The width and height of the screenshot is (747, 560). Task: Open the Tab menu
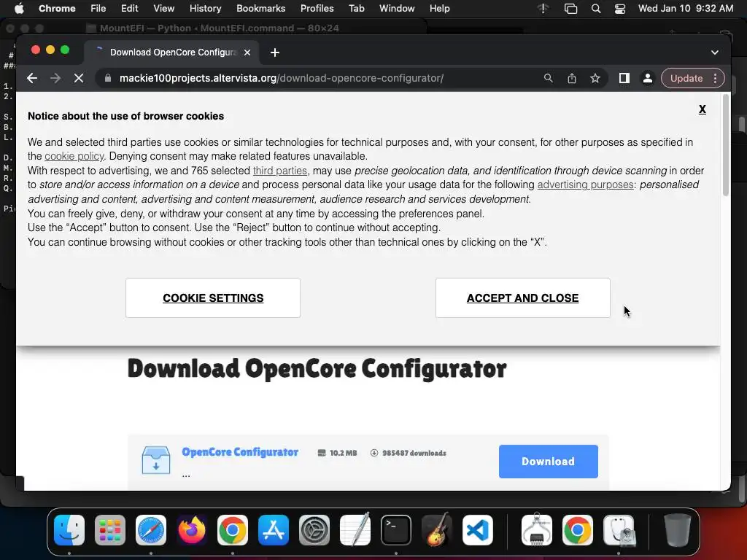click(356, 9)
